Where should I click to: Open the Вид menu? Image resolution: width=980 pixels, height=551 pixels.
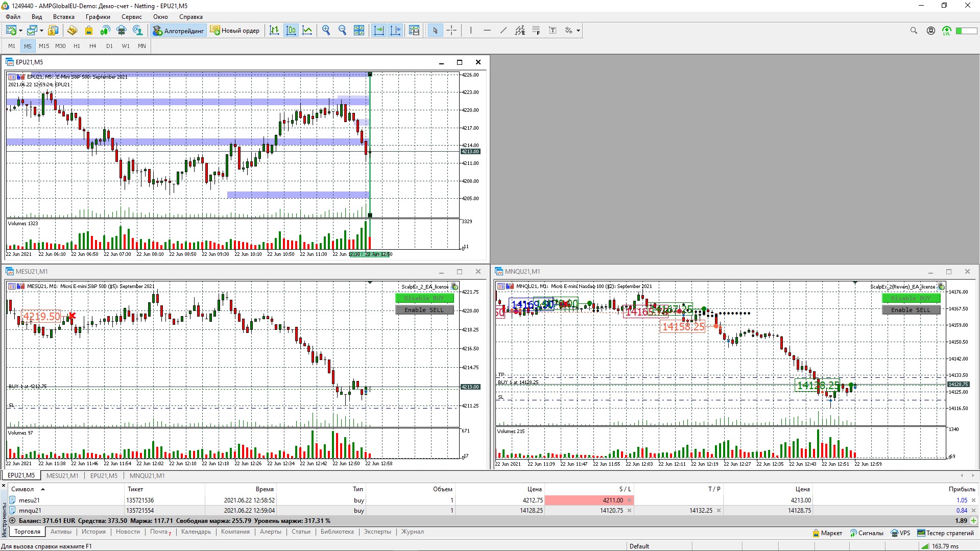click(37, 17)
